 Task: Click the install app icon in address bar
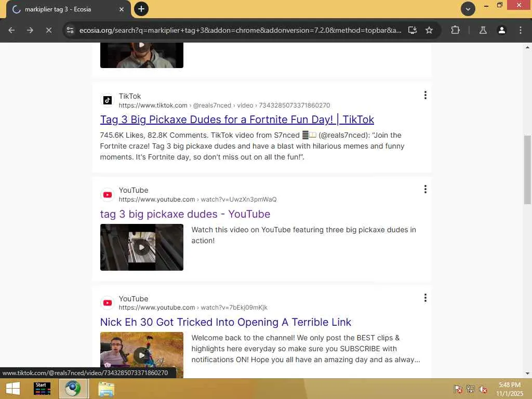click(412, 30)
